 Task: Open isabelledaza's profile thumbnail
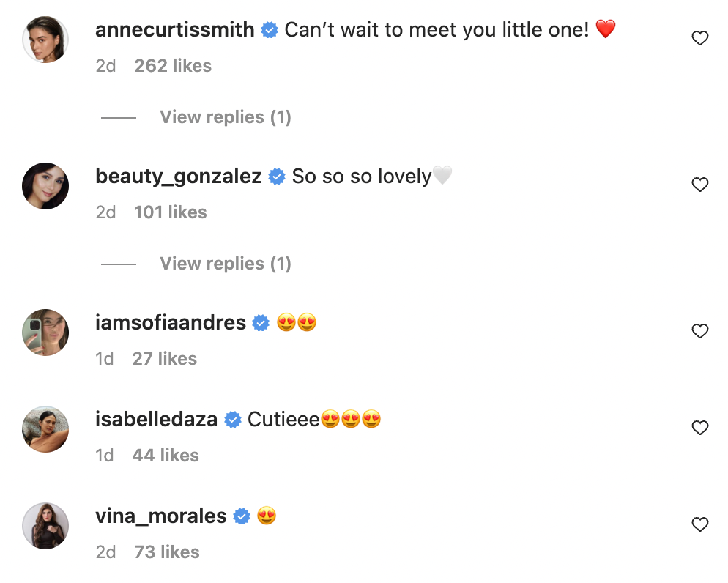coord(45,428)
